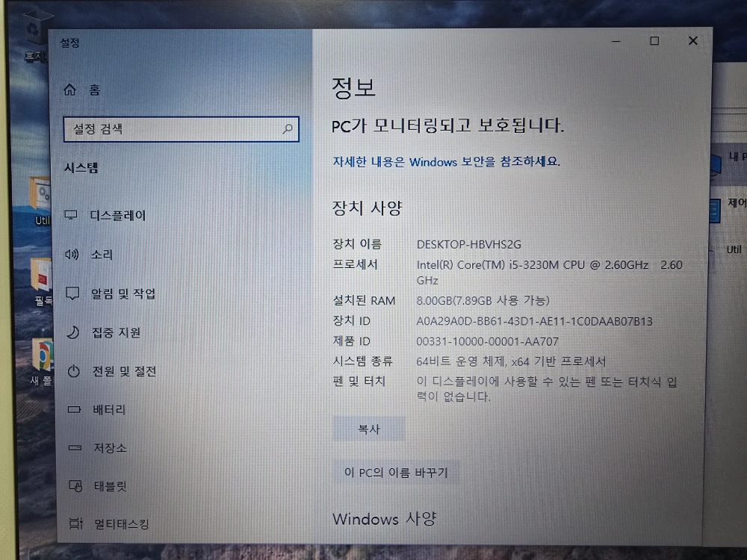This screenshot has height=560, width=747.
Task: Open Display settings via monitor icon
Action: (72, 216)
